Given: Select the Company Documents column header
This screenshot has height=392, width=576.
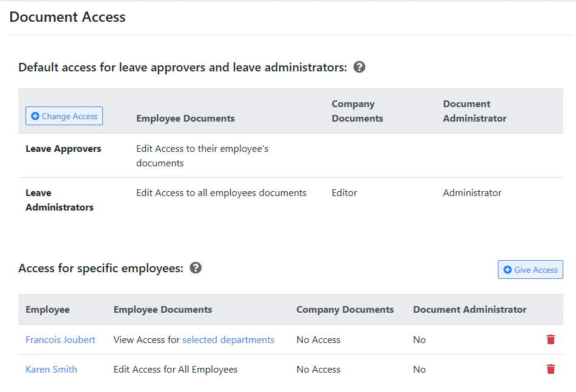Looking at the screenshot, I should click(345, 309).
